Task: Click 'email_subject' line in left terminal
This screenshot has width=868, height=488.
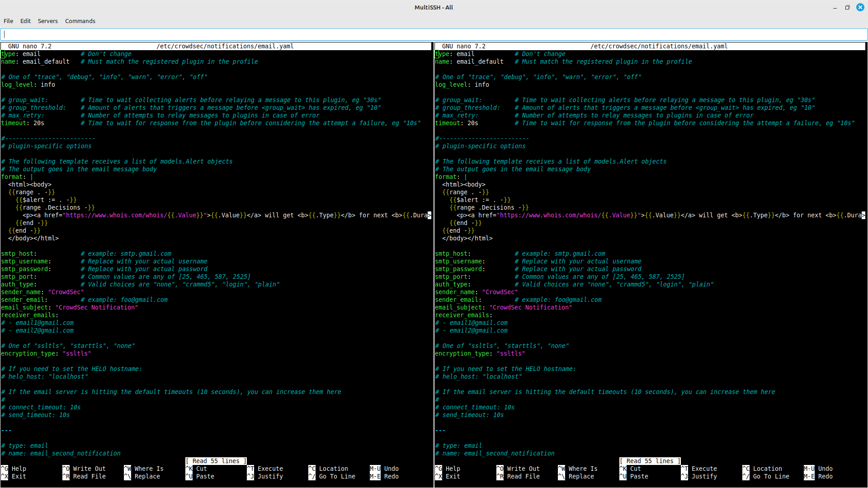Action: (x=70, y=307)
